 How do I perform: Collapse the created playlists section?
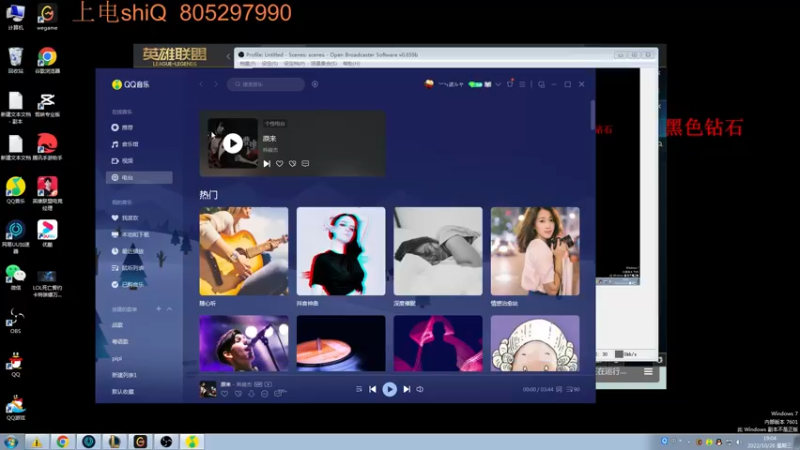169,309
